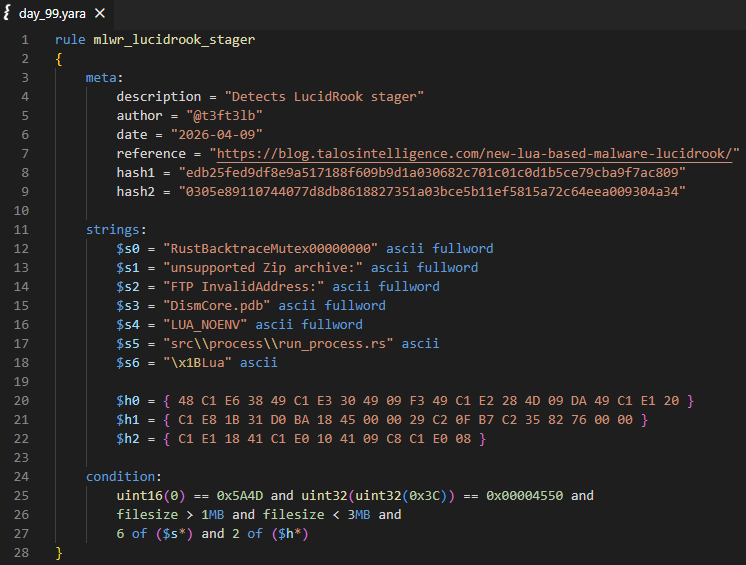Click the opening brace on line 2

click(x=59, y=59)
